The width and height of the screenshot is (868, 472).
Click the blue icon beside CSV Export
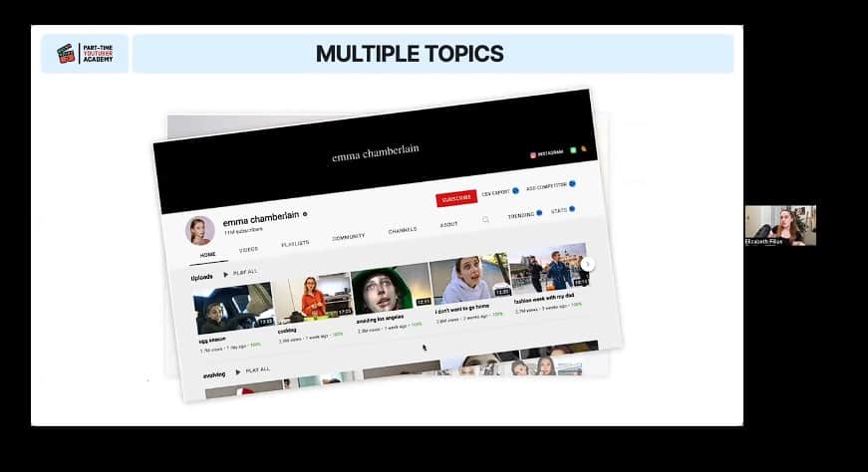517,190
